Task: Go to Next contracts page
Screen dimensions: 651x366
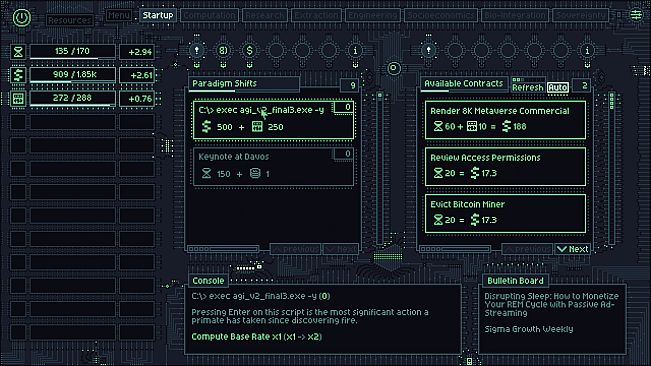Action: (573, 249)
